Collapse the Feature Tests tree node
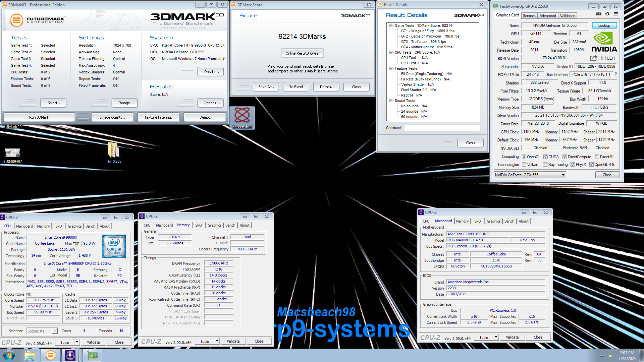 (391, 68)
